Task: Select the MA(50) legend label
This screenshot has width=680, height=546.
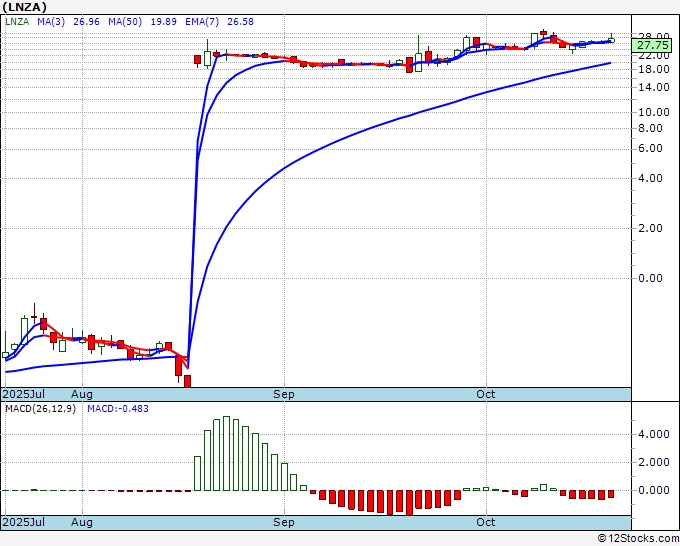Action: (x=125, y=22)
